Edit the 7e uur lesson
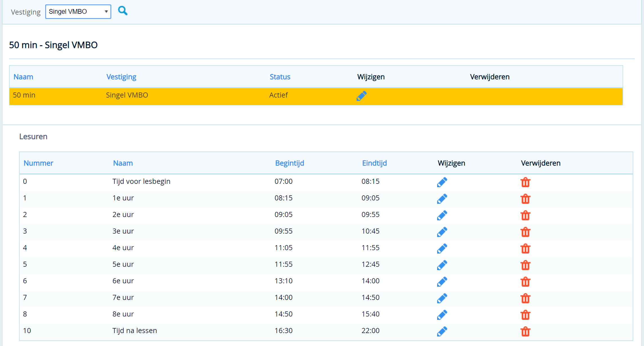Screen dimensions: 644x346 coord(442,298)
